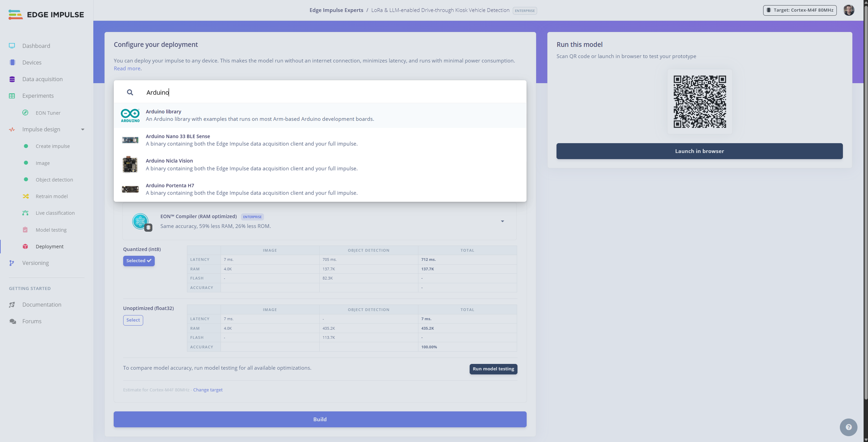Click the deployment search input field
Screen dimensions: 868x442
(320, 92)
